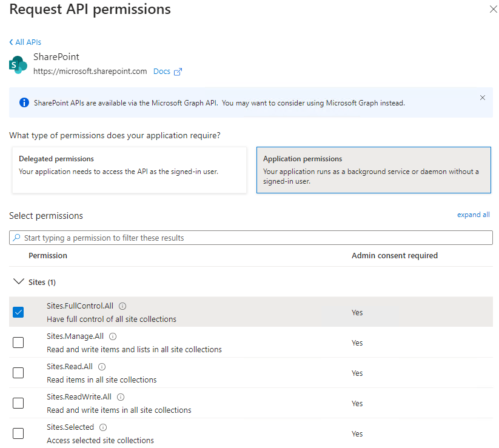
Task: Click 'Read and write items in all site collections'
Action: click(119, 410)
